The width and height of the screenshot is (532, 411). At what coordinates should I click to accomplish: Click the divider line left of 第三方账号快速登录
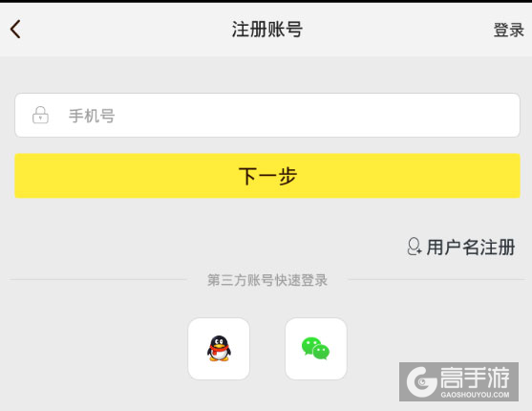click(x=98, y=280)
